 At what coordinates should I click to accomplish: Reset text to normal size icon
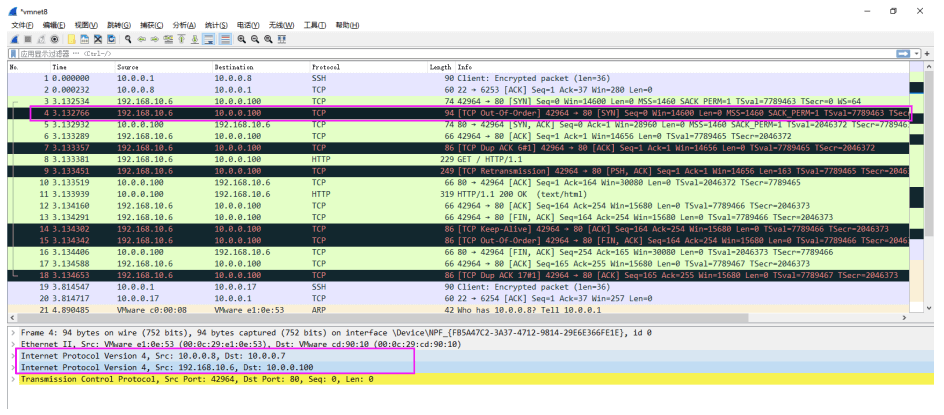[268, 39]
